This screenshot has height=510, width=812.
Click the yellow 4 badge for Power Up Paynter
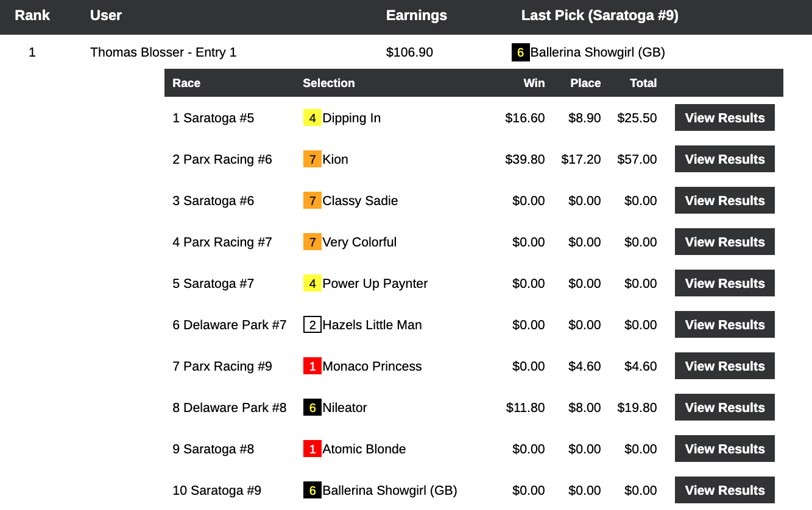tap(312, 284)
